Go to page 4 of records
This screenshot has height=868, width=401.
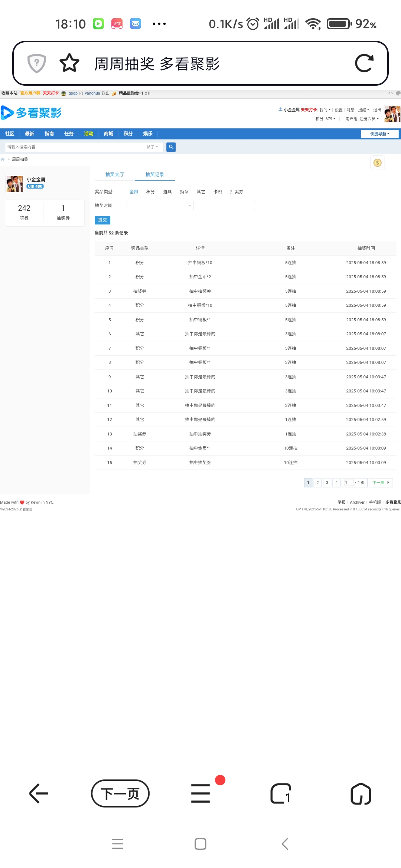click(x=336, y=483)
